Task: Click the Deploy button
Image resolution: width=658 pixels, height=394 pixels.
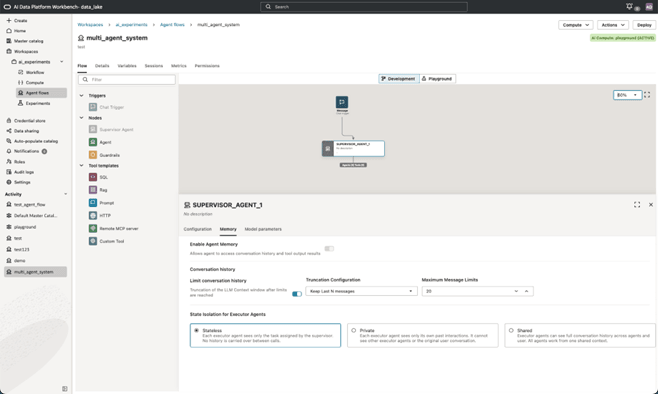Action: coord(644,25)
